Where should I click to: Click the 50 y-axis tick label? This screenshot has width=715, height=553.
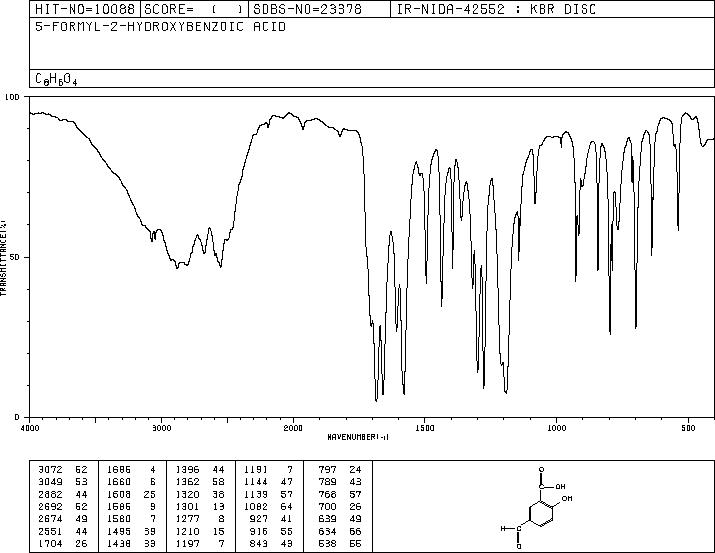click(x=16, y=257)
